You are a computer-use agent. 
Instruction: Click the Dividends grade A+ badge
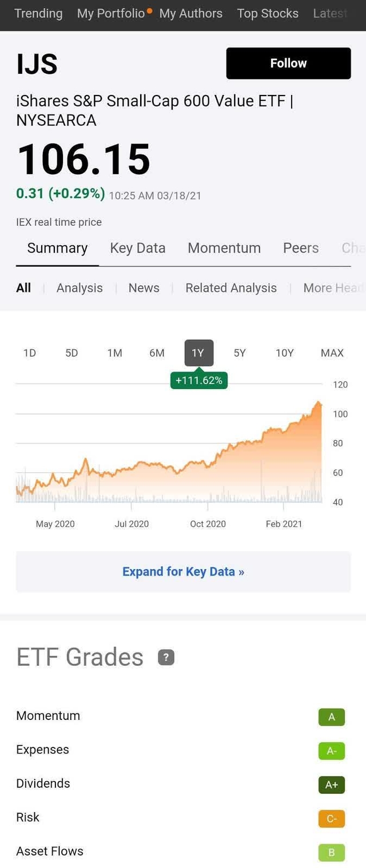click(x=332, y=785)
